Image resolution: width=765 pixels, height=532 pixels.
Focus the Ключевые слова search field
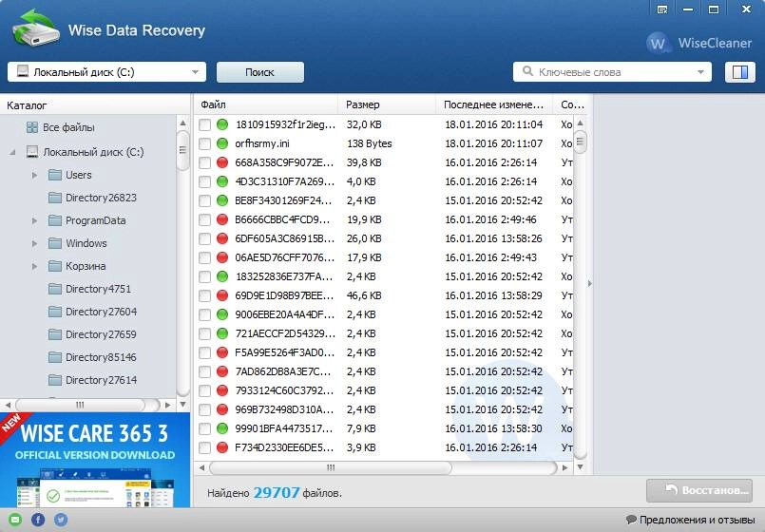612,72
